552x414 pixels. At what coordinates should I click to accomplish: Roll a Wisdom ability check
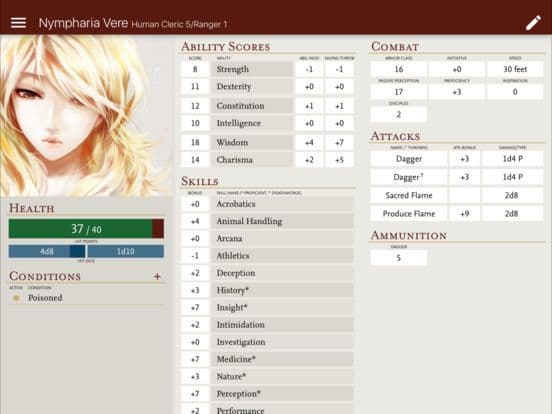[x=252, y=142]
